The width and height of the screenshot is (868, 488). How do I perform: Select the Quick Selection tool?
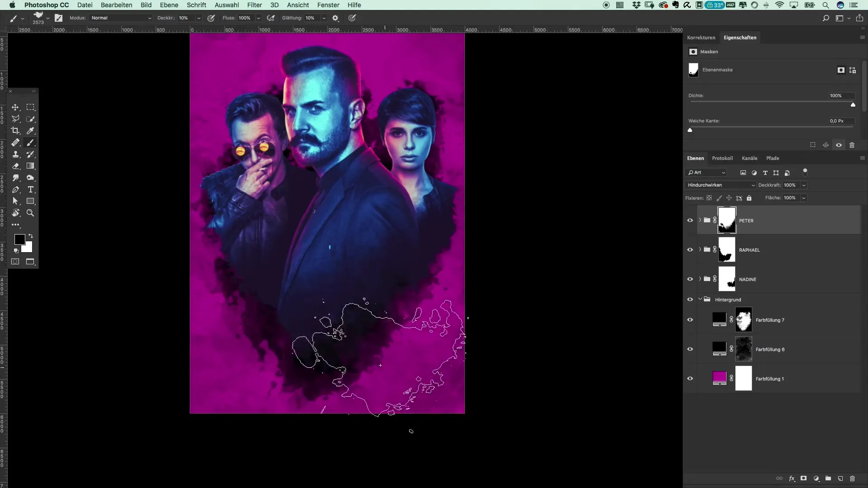(x=30, y=119)
